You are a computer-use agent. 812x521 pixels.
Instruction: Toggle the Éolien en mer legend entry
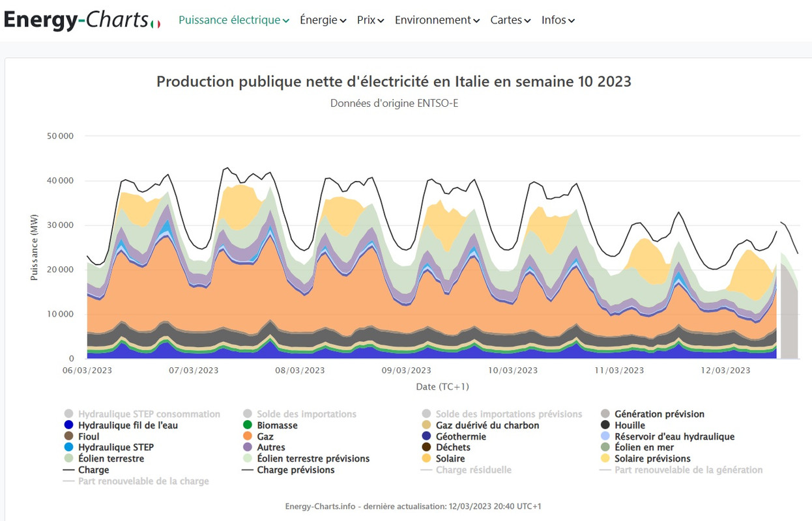[637, 447]
